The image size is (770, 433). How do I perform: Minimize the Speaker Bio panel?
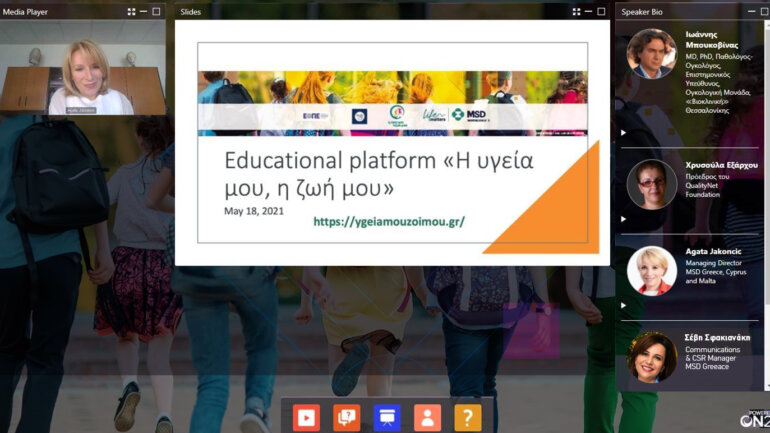[753, 11]
